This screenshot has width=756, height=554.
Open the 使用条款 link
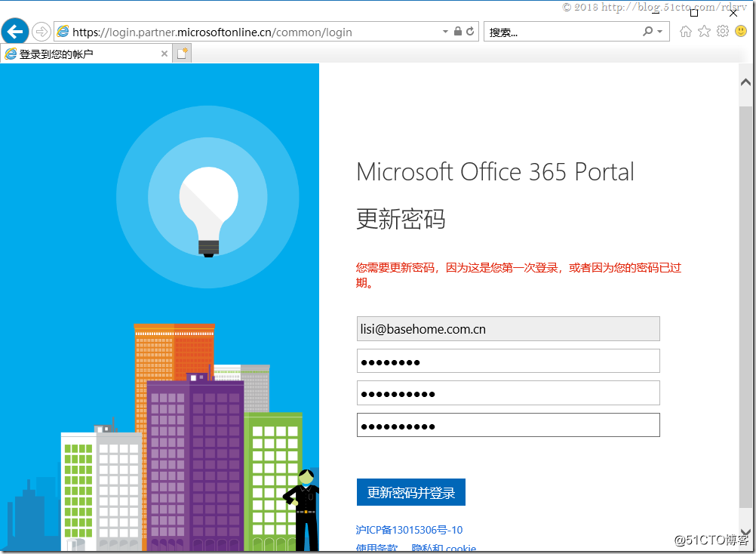coord(376,548)
